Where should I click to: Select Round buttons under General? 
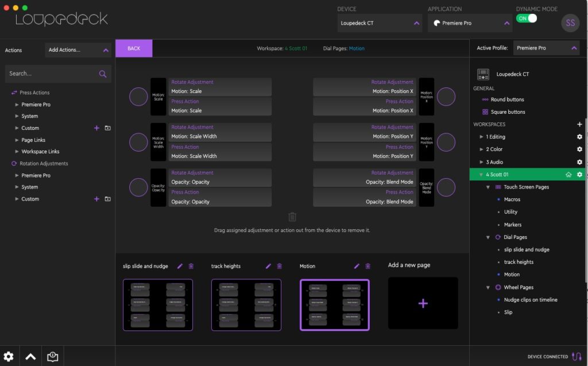click(x=507, y=99)
